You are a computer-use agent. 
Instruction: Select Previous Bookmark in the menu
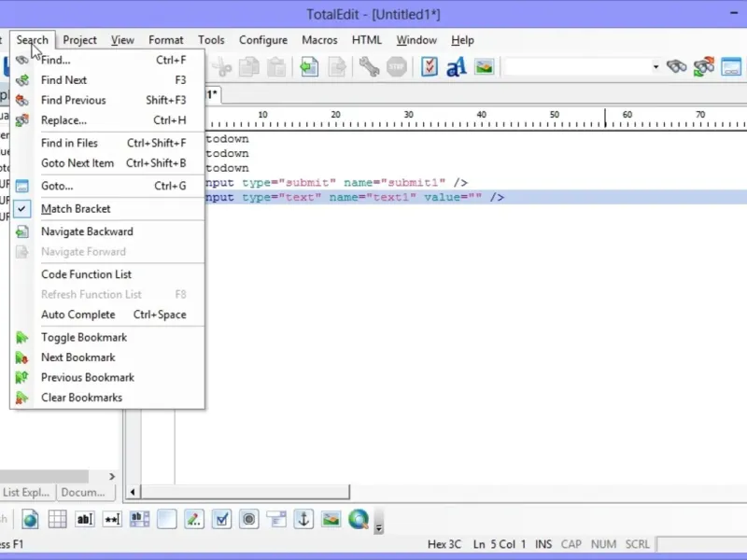(x=107, y=377)
